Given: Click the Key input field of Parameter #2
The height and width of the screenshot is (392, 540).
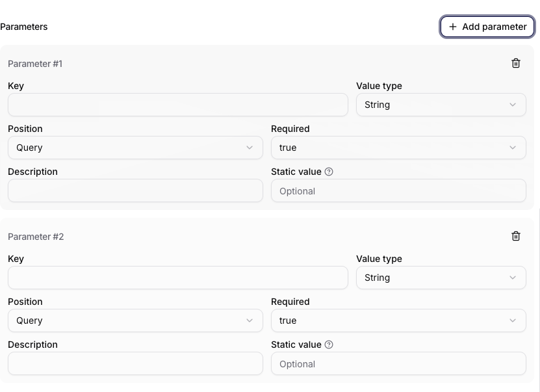Looking at the screenshot, I should pyautogui.click(x=177, y=278).
